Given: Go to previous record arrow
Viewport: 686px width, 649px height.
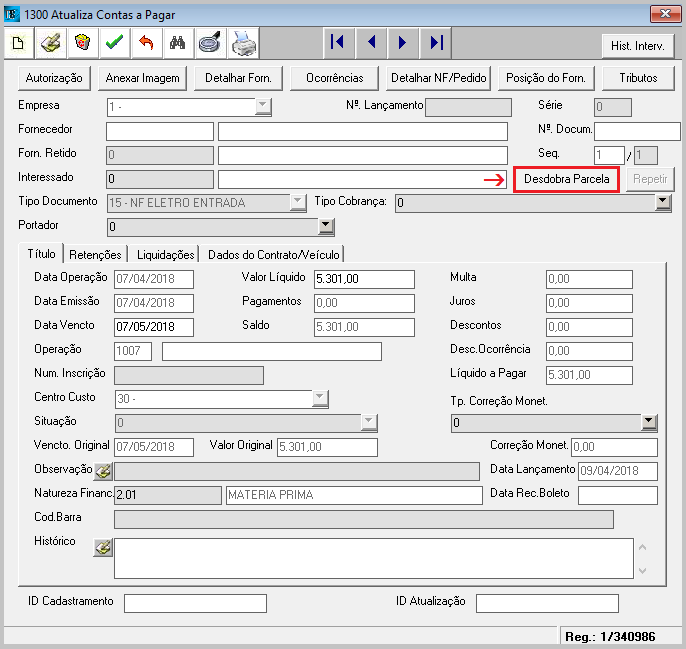Looking at the screenshot, I should (x=371, y=43).
